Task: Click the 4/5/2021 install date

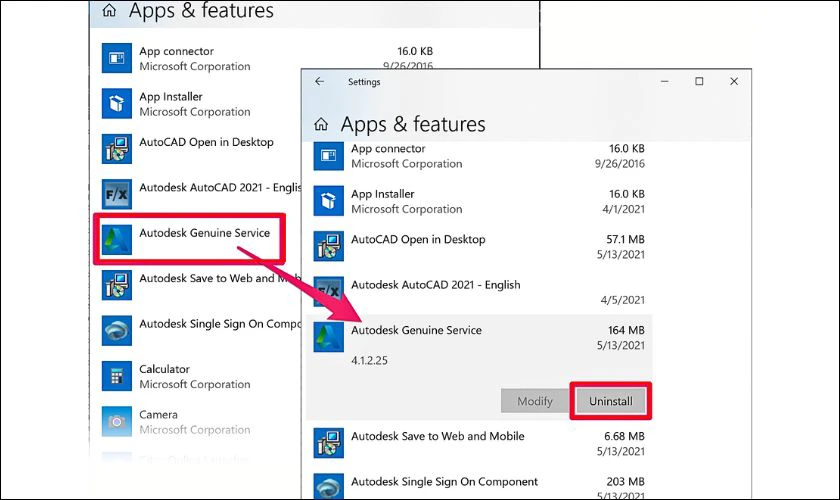Action: point(622,300)
